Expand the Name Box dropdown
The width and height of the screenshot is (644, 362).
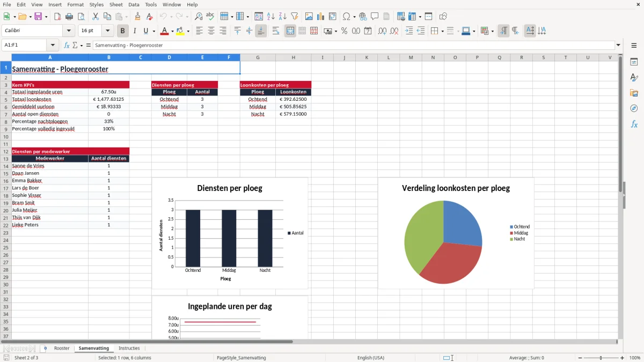[x=53, y=45]
